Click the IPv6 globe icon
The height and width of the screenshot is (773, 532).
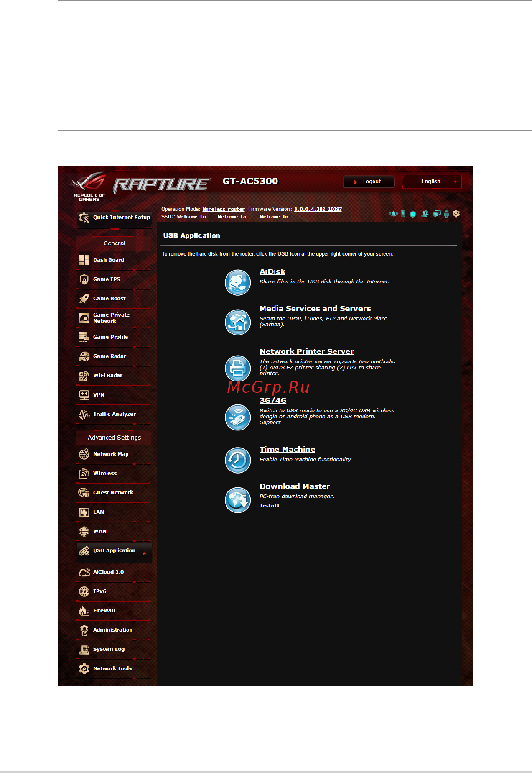[x=84, y=591]
